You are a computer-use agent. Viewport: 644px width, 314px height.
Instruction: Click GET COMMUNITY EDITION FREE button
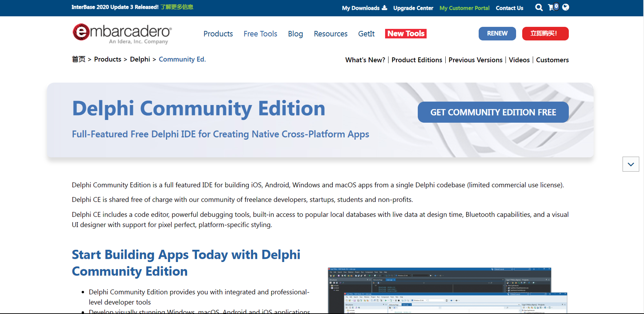click(x=493, y=112)
